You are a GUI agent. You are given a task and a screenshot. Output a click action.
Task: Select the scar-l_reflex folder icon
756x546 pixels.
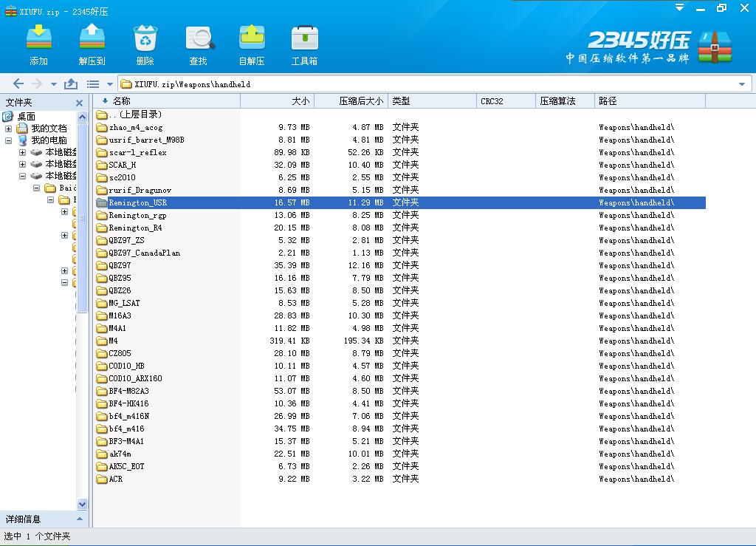[x=101, y=152]
